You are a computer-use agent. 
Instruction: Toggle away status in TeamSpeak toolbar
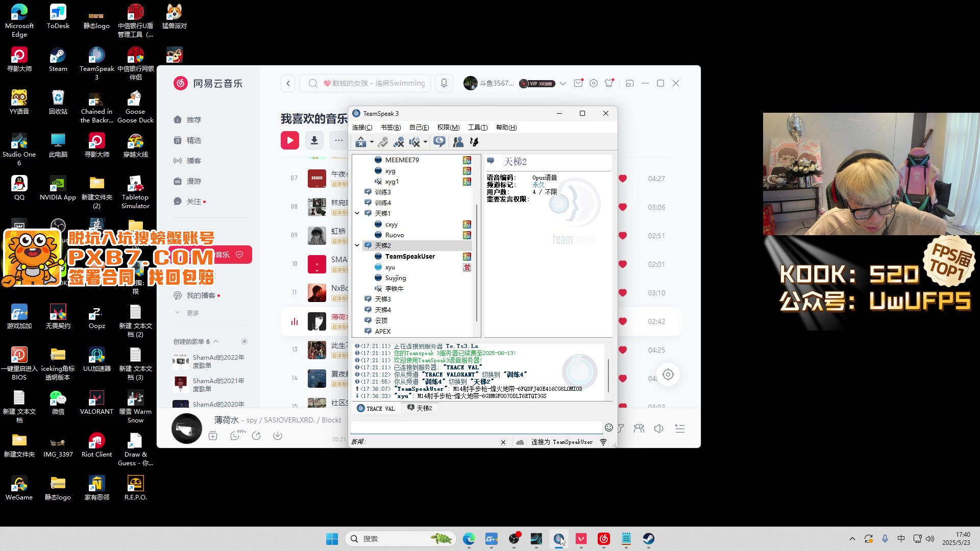tap(361, 142)
